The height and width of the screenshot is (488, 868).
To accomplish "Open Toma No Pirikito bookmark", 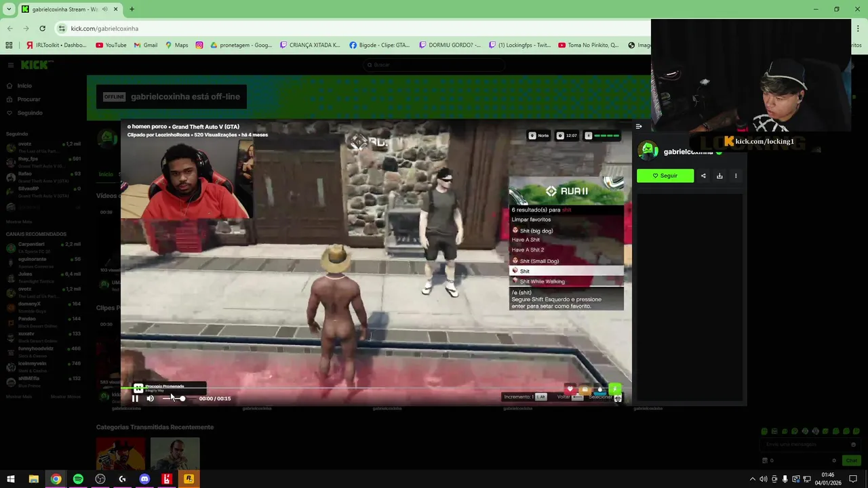I will pyautogui.click(x=589, y=45).
